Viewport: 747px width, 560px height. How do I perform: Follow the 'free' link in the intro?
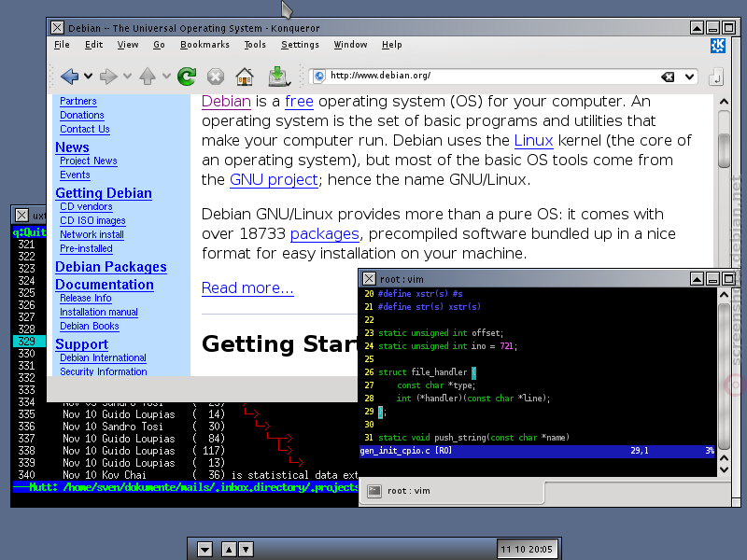point(299,102)
